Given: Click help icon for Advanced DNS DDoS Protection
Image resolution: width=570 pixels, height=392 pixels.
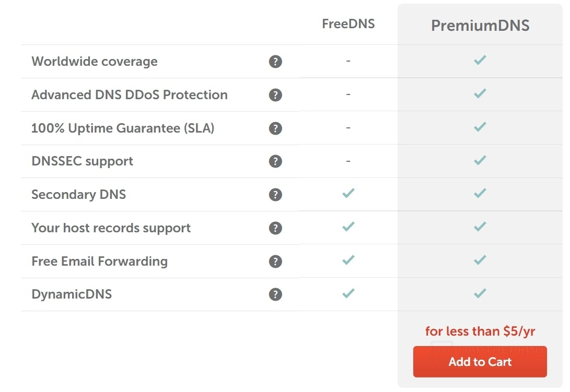Looking at the screenshot, I should click(275, 95).
